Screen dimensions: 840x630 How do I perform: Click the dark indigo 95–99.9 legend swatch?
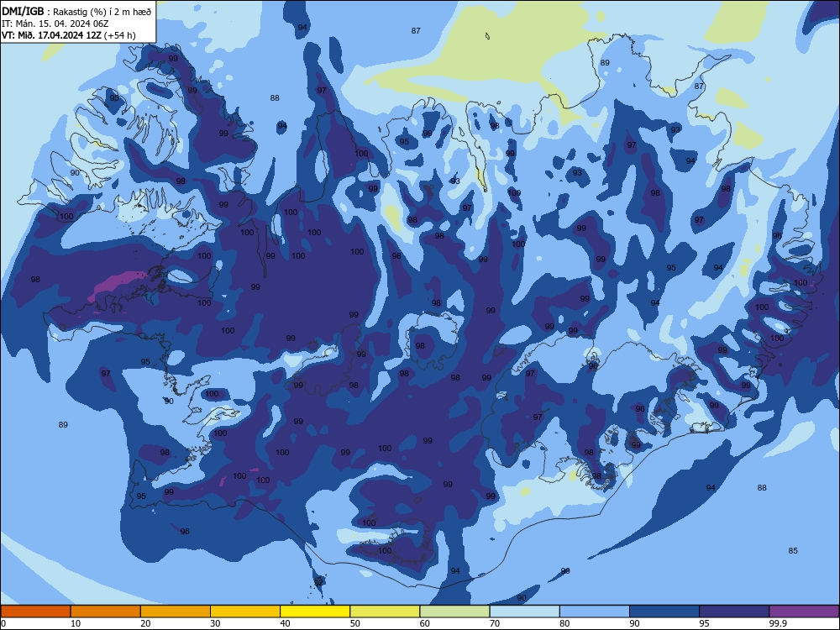(734, 612)
